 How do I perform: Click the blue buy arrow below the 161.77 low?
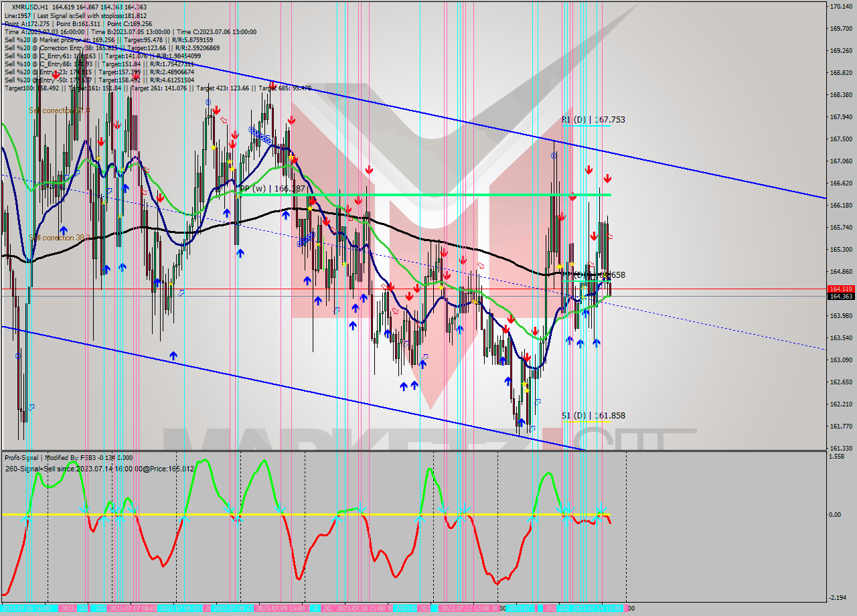coord(521,422)
